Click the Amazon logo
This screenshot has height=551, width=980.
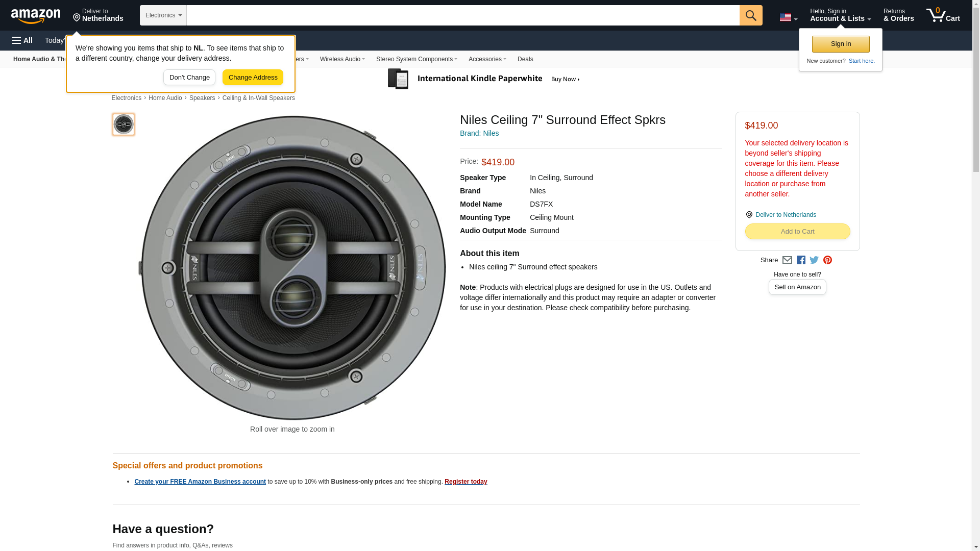tap(36, 16)
